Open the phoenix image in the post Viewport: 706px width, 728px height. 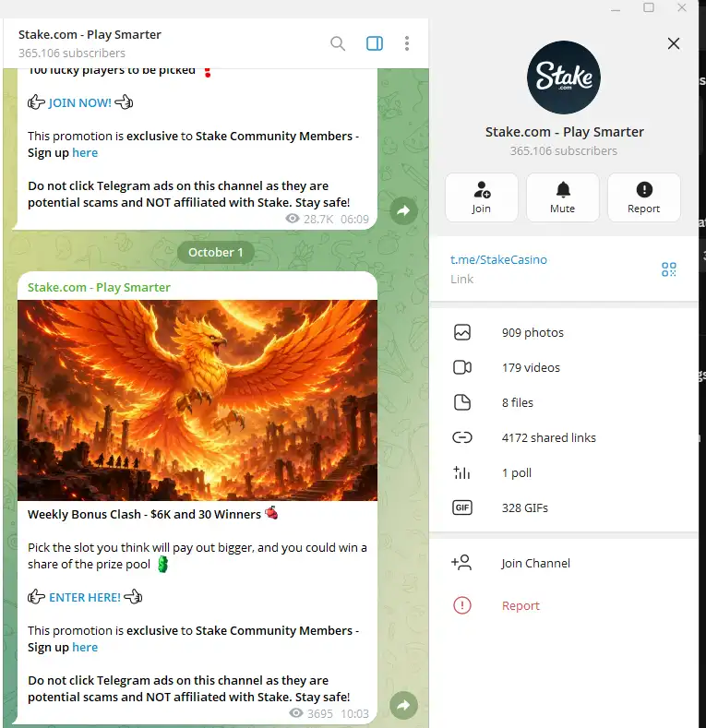click(197, 400)
